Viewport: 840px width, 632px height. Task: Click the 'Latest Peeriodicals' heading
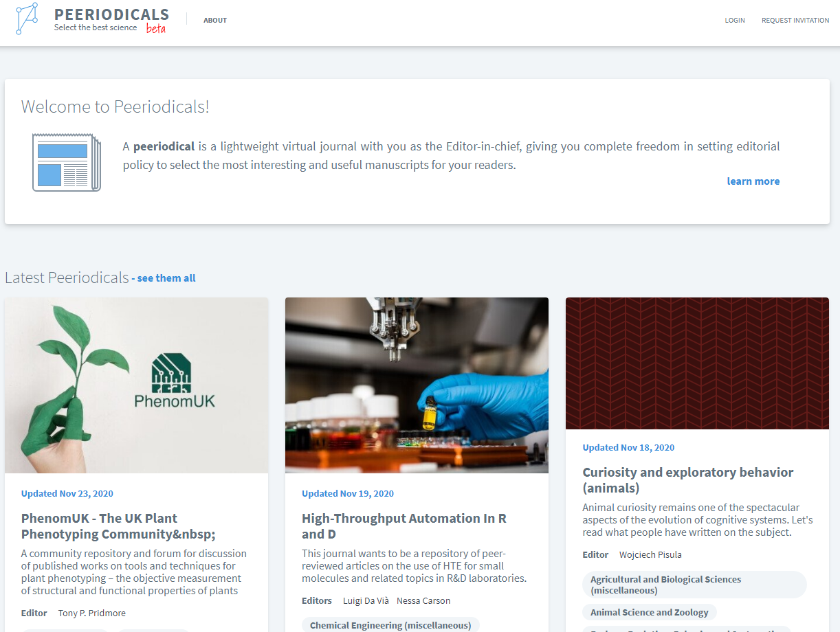(x=67, y=278)
